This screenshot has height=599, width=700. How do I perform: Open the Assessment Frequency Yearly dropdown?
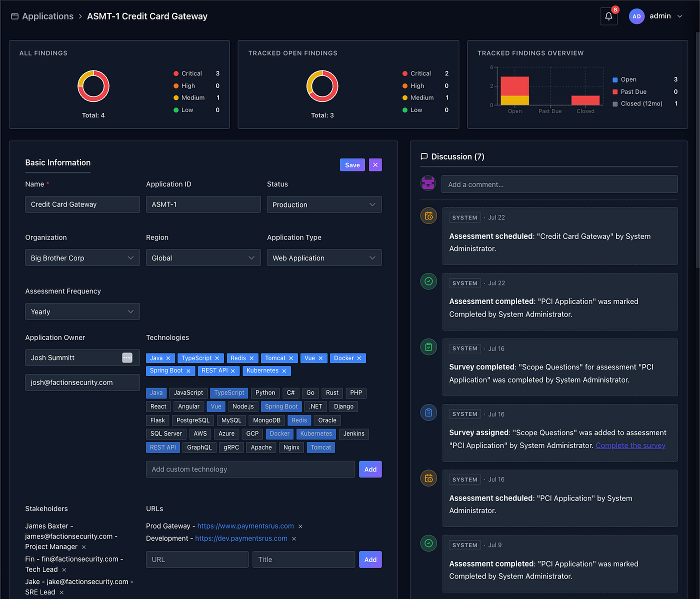pos(82,311)
